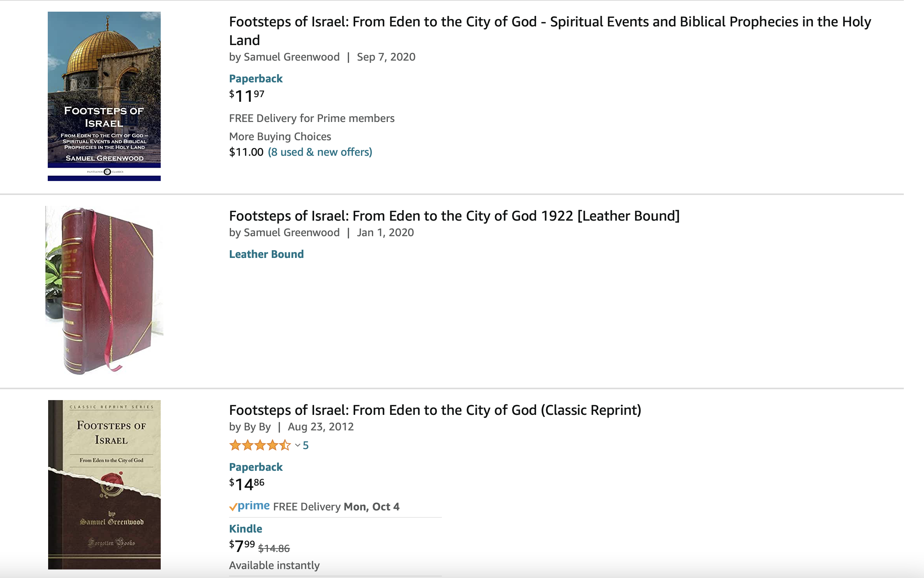The height and width of the screenshot is (578, 924).
Task: Click the Leather Bound format link
Action: click(266, 254)
